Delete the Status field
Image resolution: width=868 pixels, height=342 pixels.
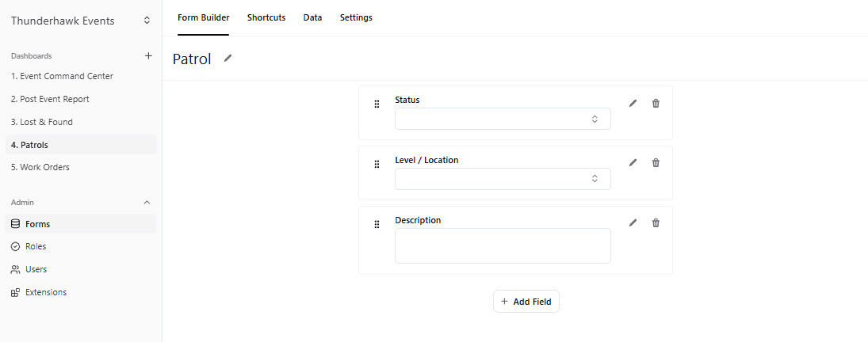click(x=656, y=103)
